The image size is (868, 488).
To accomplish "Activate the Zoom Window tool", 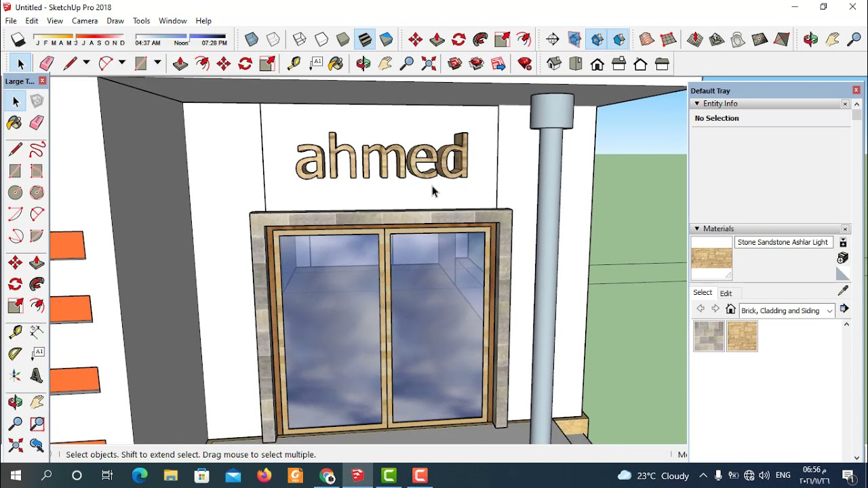I will 37,424.
